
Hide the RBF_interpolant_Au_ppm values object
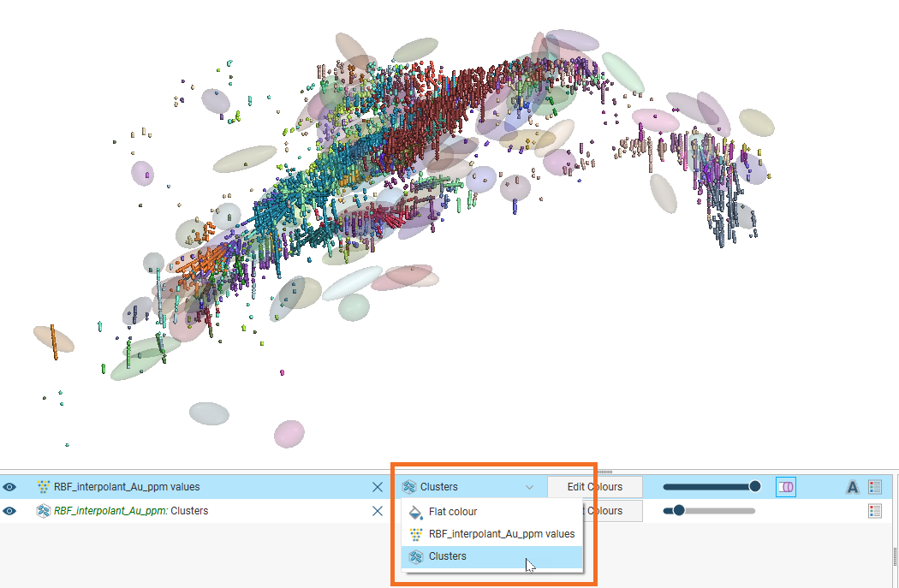9,487
